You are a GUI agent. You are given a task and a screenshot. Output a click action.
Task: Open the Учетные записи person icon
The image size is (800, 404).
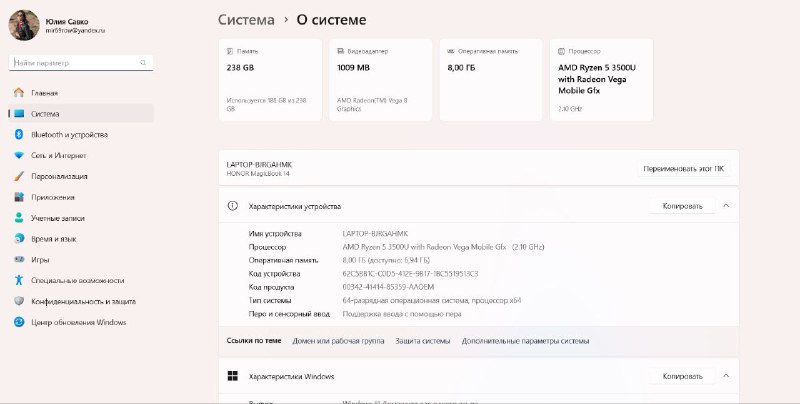(x=19, y=218)
